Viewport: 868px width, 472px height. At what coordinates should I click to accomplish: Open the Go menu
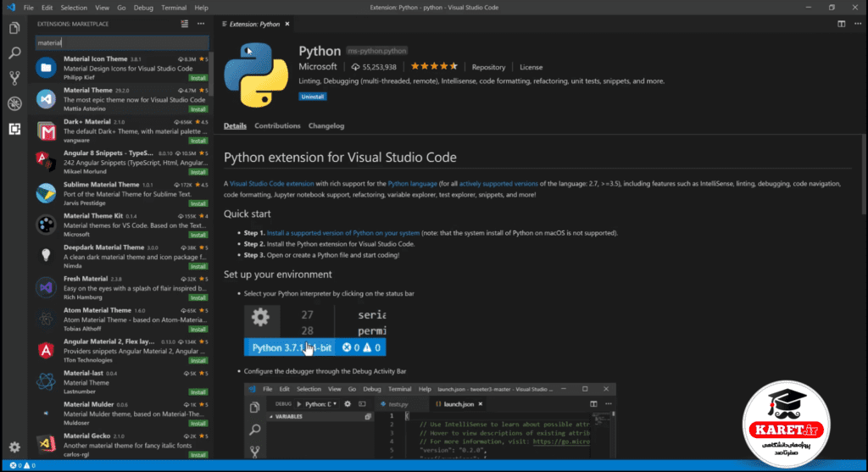pyautogui.click(x=121, y=8)
